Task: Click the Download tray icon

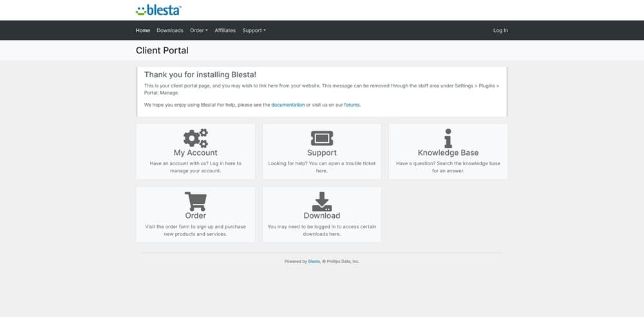Action: point(321,201)
